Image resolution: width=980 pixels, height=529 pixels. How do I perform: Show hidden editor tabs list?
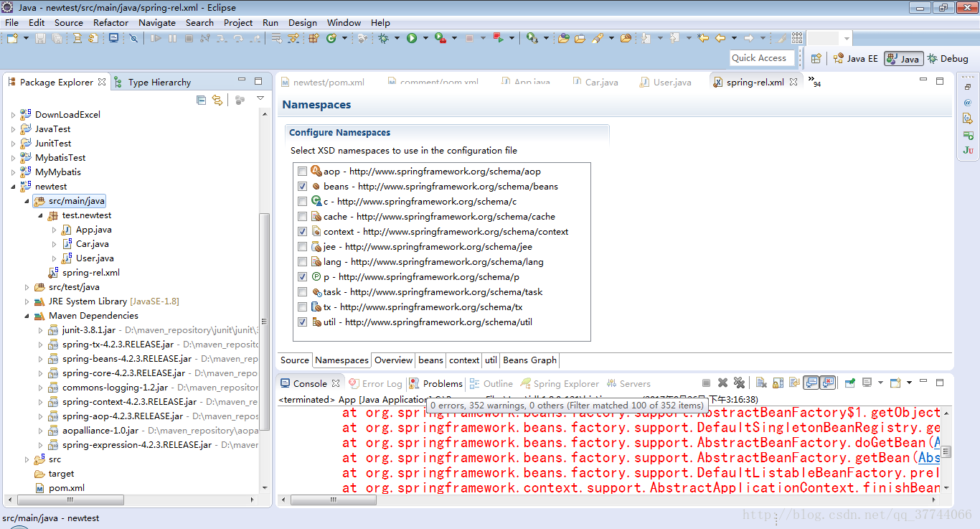click(x=814, y=81)
